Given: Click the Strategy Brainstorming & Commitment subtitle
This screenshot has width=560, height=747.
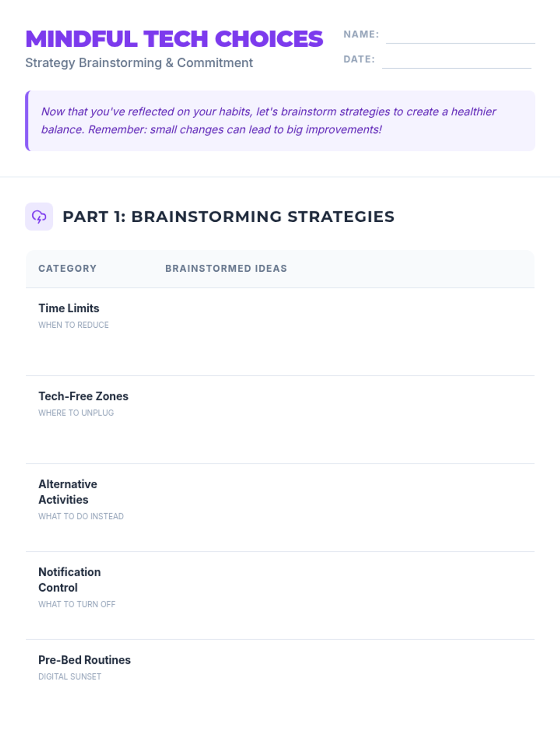Looking at the screenshot, I should (x=139, y=63).
